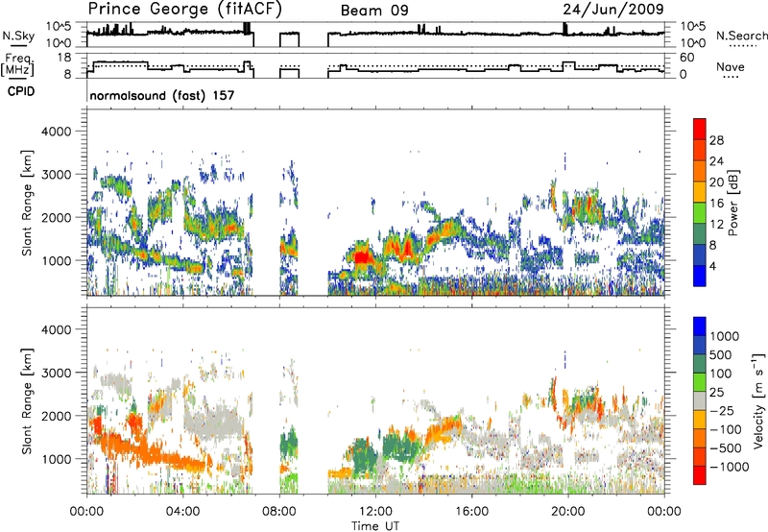Click the "16" label on Power colorbar
The image size is (768, 532).
(x=716, y=204)
